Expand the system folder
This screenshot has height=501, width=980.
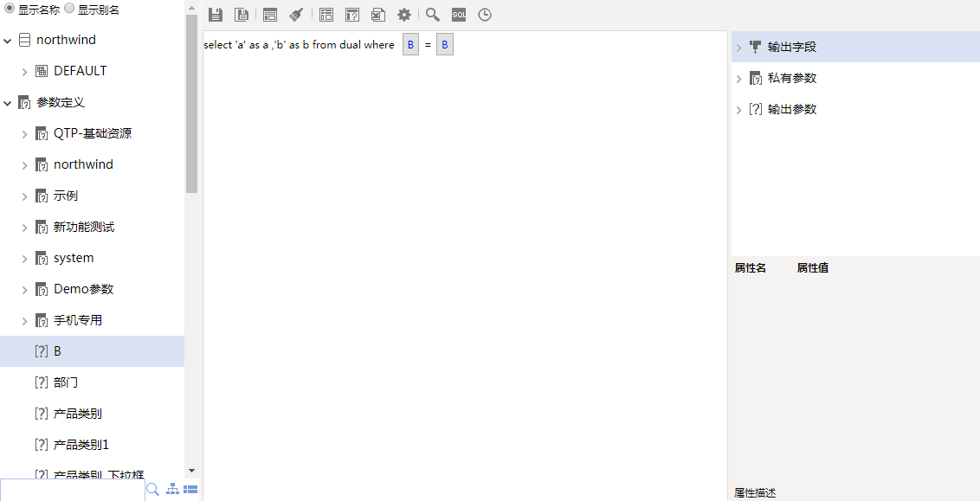coord(25,259)
